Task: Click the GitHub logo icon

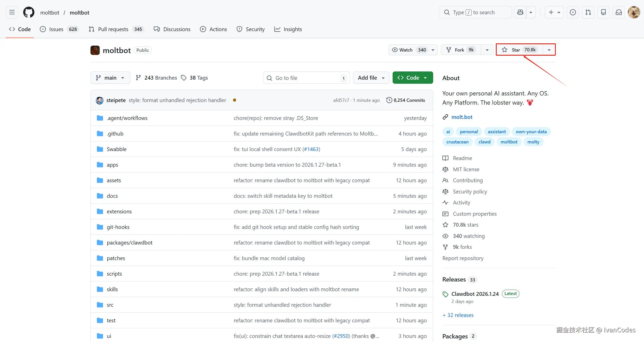Action: pos(29,12)
